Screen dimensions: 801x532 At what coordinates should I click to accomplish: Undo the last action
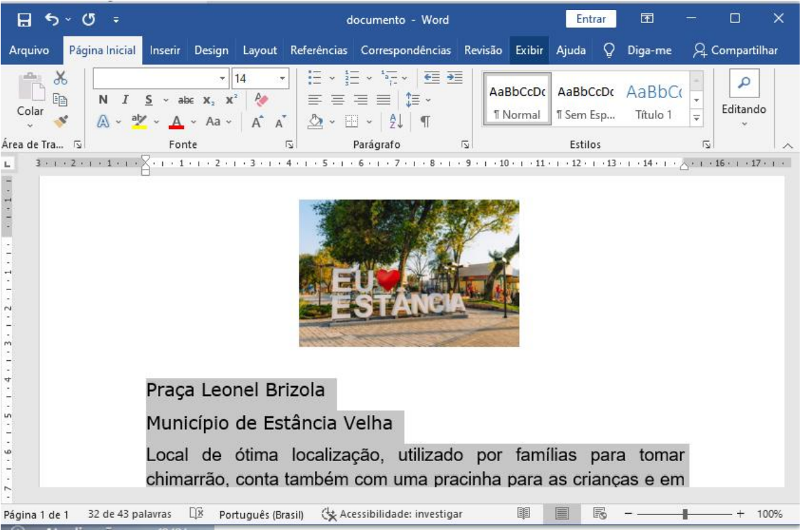point(52,20)
